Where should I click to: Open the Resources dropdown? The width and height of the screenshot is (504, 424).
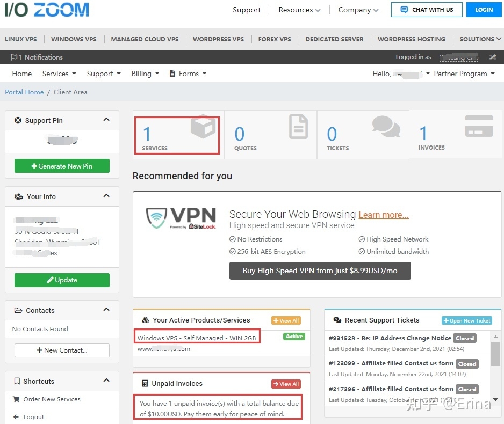(x=299, y=10)
